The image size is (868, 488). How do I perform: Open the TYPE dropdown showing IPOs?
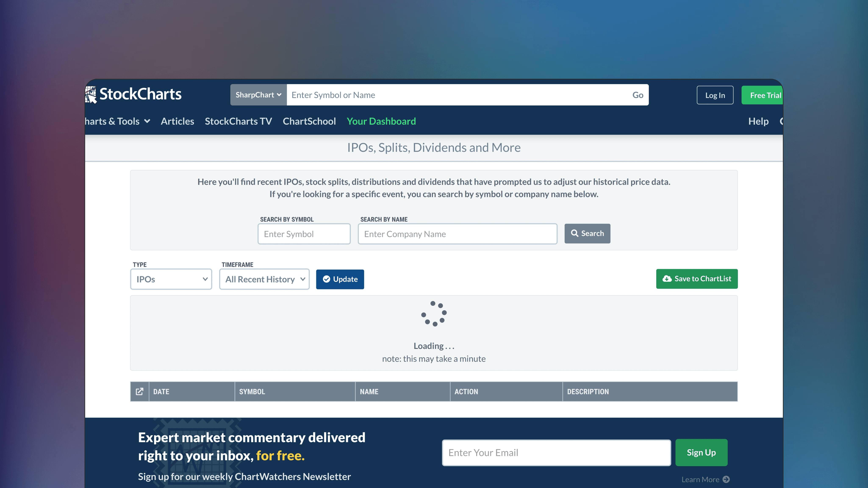(171, 279)
